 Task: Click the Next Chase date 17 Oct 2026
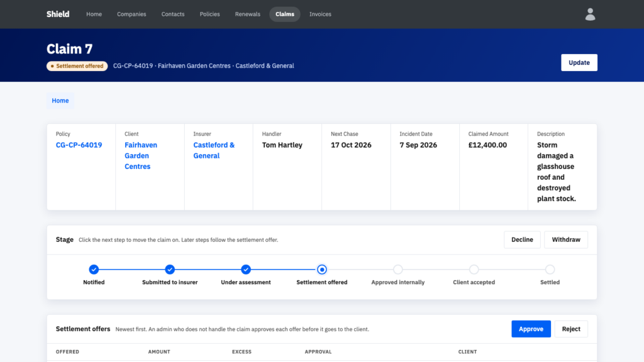pos(351,145)
